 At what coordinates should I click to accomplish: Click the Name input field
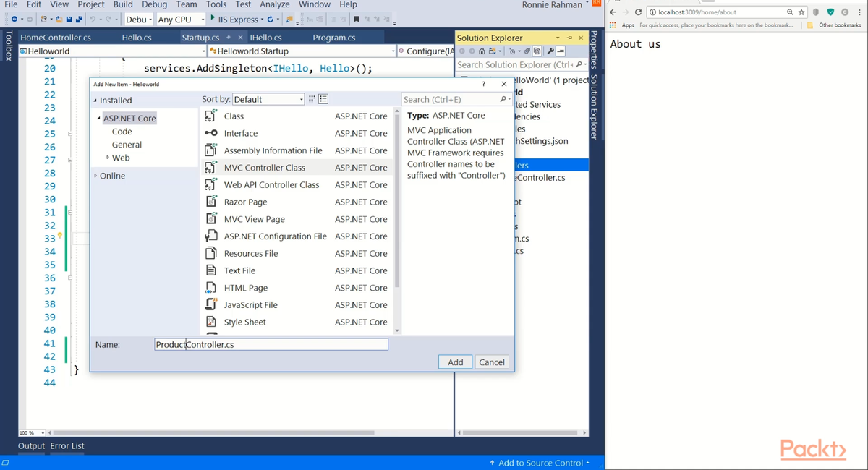271,345
